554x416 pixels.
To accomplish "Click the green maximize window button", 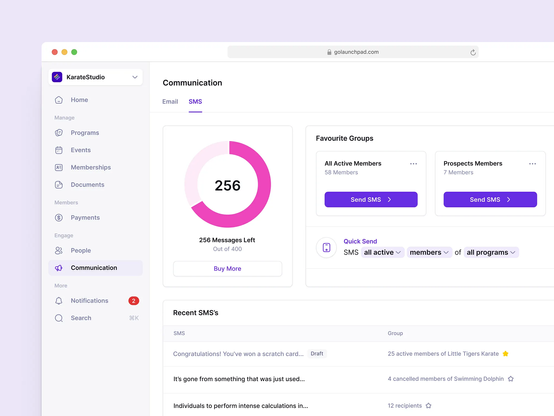I will click(74, 52).
